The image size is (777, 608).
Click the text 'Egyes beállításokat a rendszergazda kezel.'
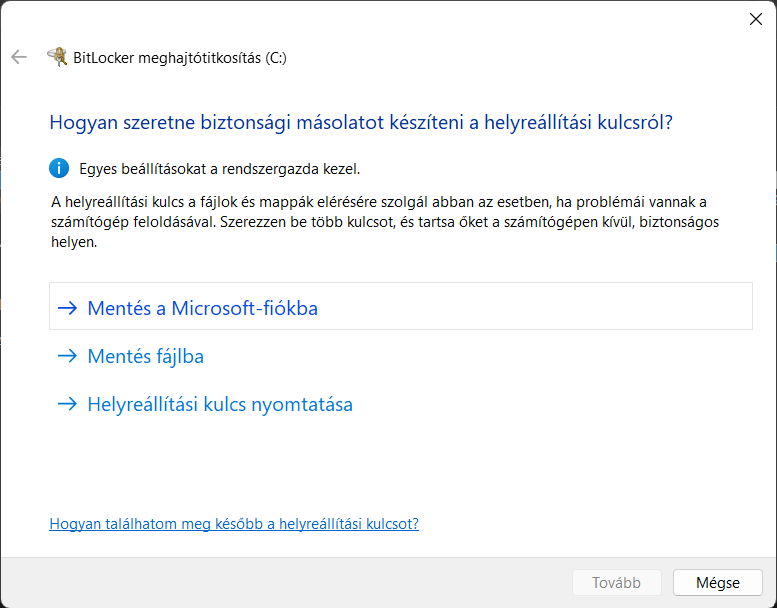coord(220,169)
